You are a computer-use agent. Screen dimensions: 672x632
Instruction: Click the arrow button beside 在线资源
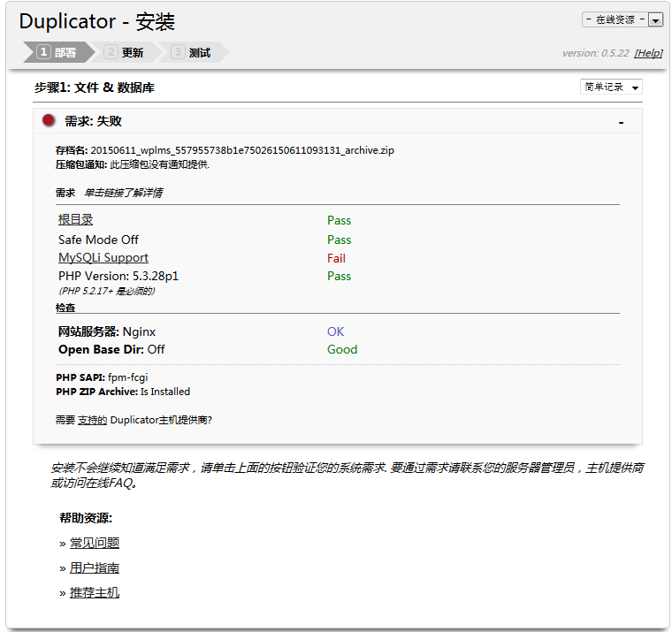[x=655, y=19]
